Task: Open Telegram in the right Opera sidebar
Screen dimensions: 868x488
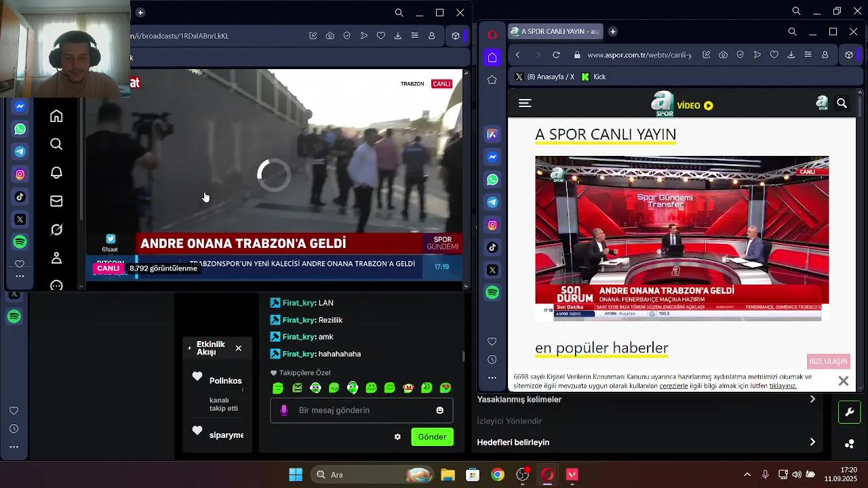Action: point(492,202)
